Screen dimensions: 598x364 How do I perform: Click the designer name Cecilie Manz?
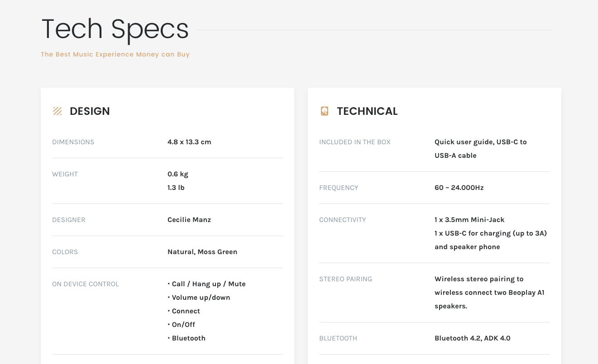(x=189, y=220)
